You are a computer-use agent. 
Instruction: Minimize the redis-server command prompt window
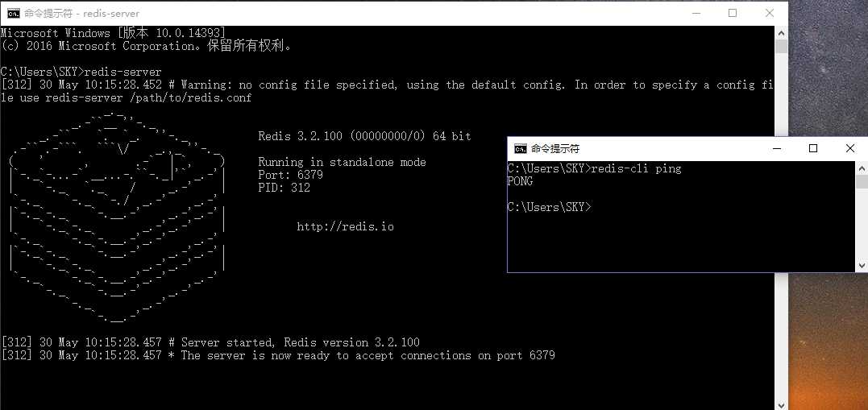coord(696,13)
